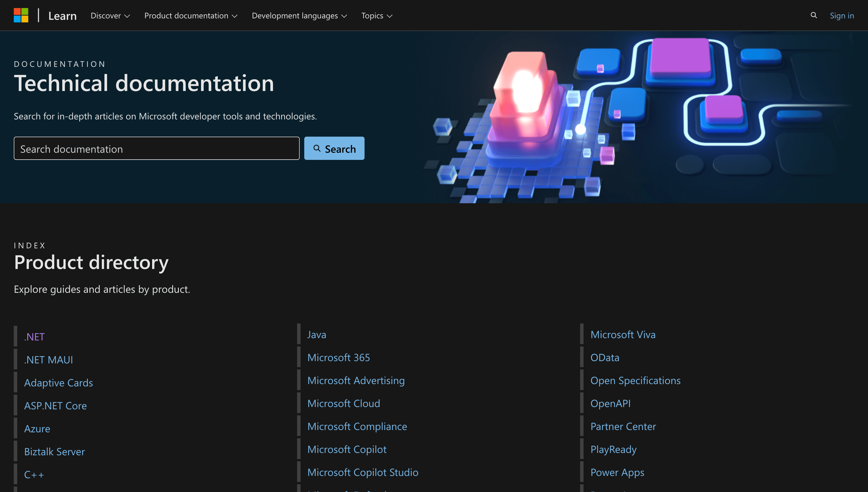This screenshot has width=868, height=492.
Task: Click the blue Search button
Action: [334, 148]
